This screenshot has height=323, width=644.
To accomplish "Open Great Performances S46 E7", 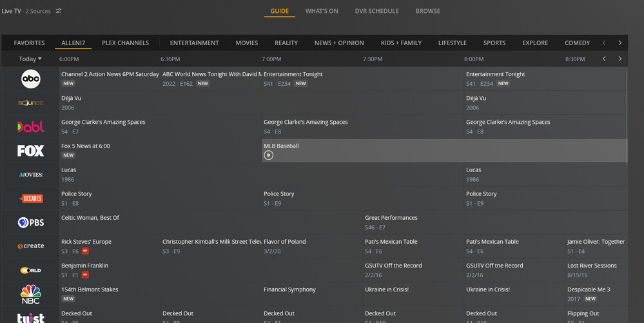I will click(x=495, y=222).
